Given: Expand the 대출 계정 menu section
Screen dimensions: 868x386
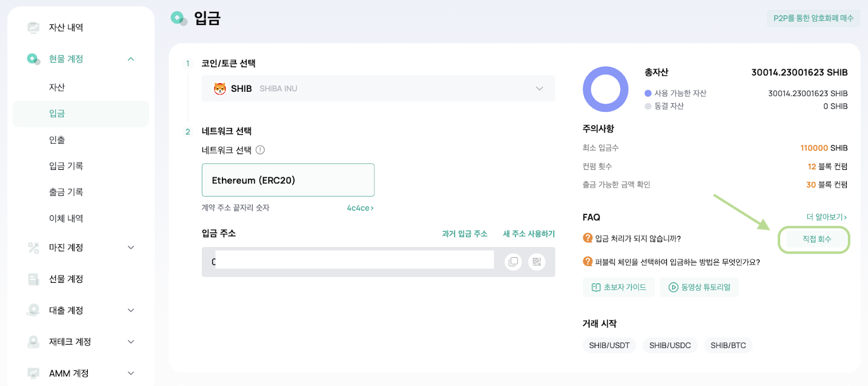Looking at the screenshot, I should (131, 311).
